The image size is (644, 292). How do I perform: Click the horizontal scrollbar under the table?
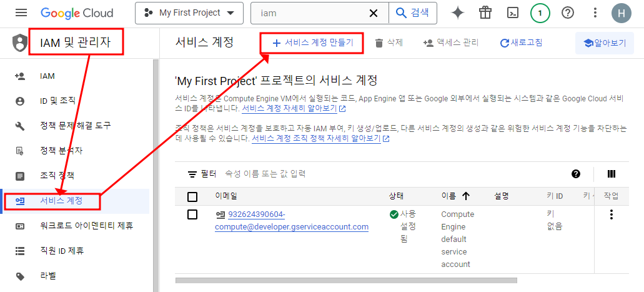[346, 281]
